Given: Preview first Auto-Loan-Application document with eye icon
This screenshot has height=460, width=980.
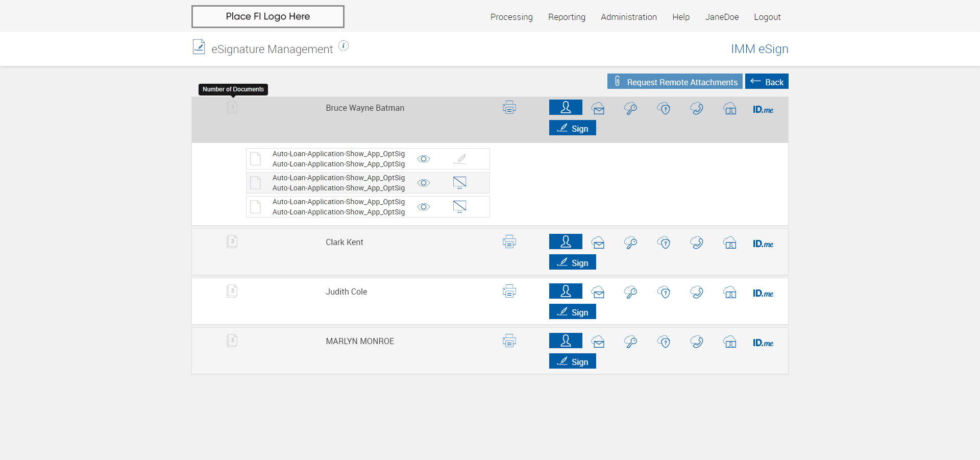Looking at the screenshot, I should (x=424, y=159).
